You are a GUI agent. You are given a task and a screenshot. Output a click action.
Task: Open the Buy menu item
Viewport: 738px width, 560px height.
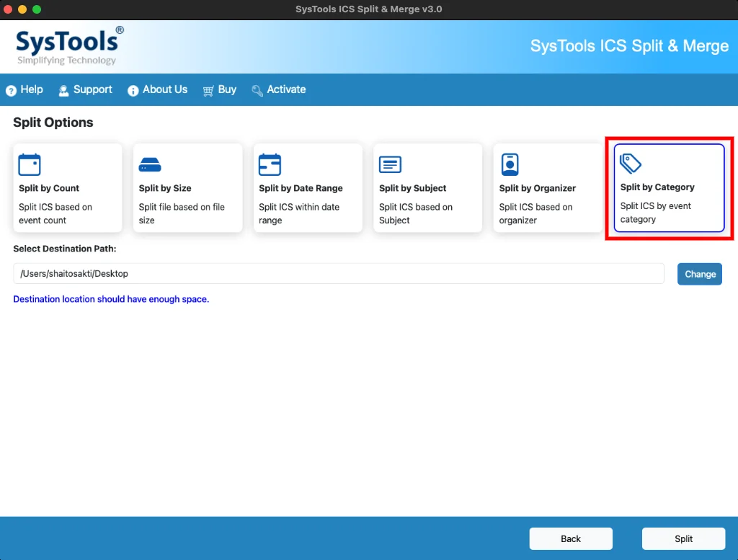[219, 89]
